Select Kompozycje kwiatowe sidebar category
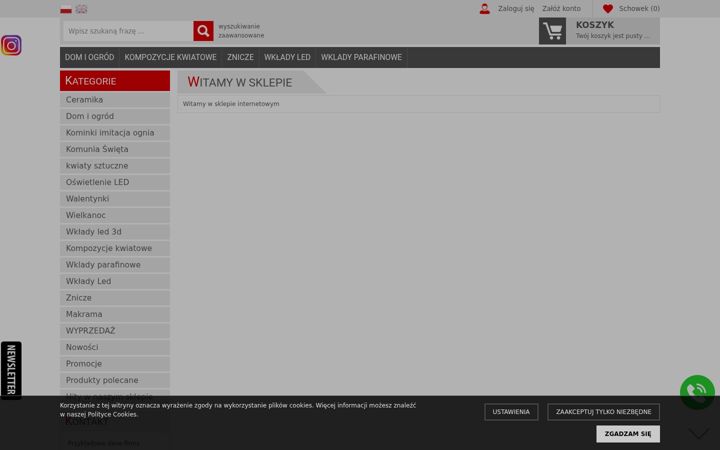 tap(115, 248)
